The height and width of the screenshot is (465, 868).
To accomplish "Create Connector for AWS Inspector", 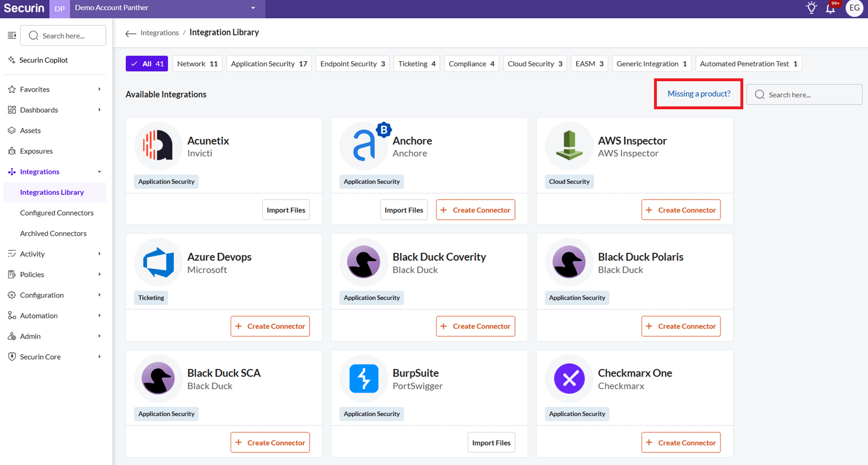I will coord(681,210).
